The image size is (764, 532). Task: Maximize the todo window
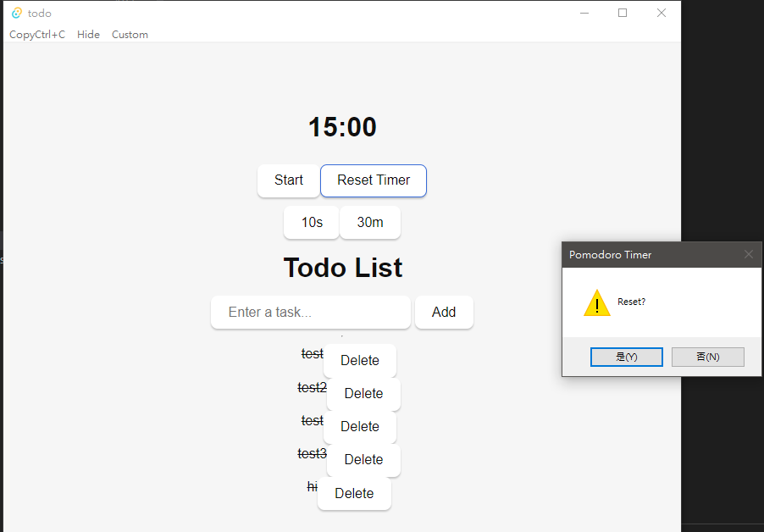623,14
